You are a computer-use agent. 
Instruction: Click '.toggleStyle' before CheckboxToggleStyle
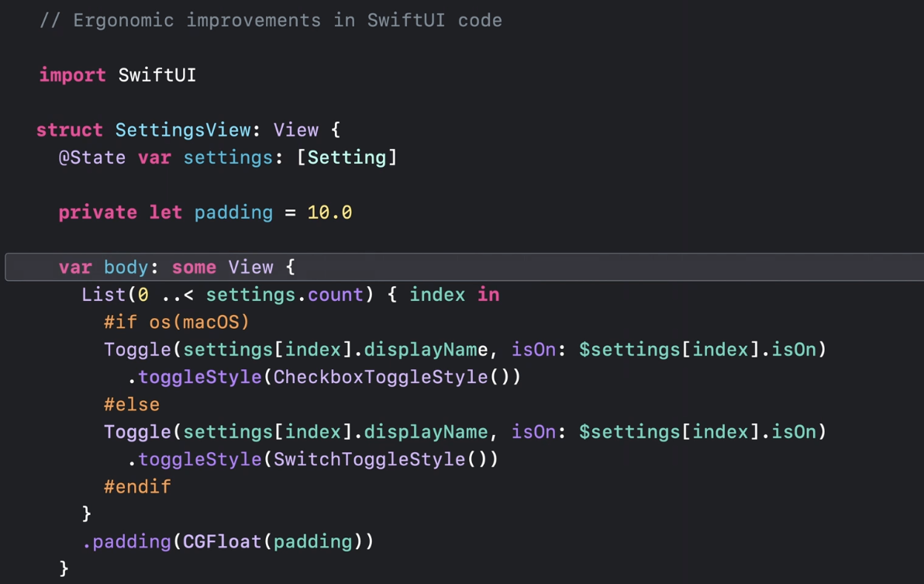(194, 377)
